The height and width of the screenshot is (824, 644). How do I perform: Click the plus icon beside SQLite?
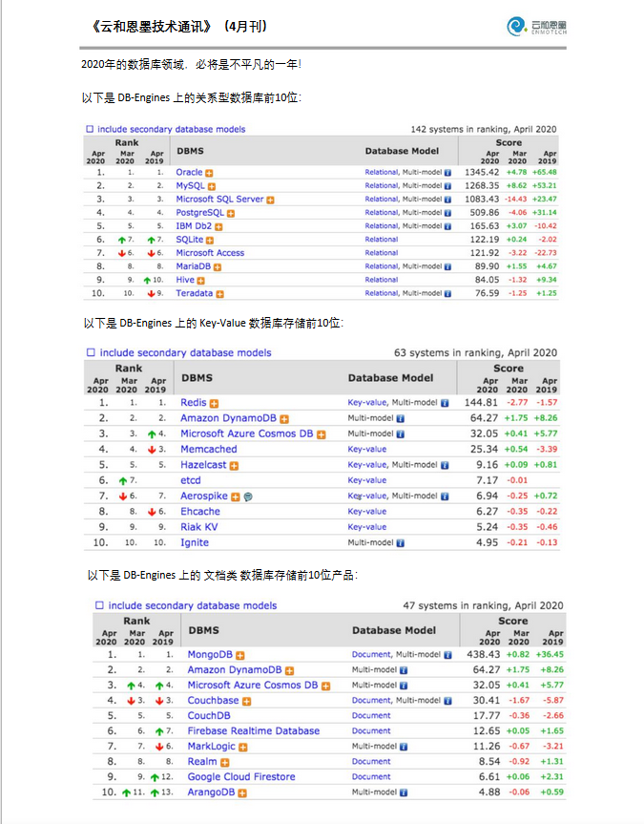pos(210,241)
